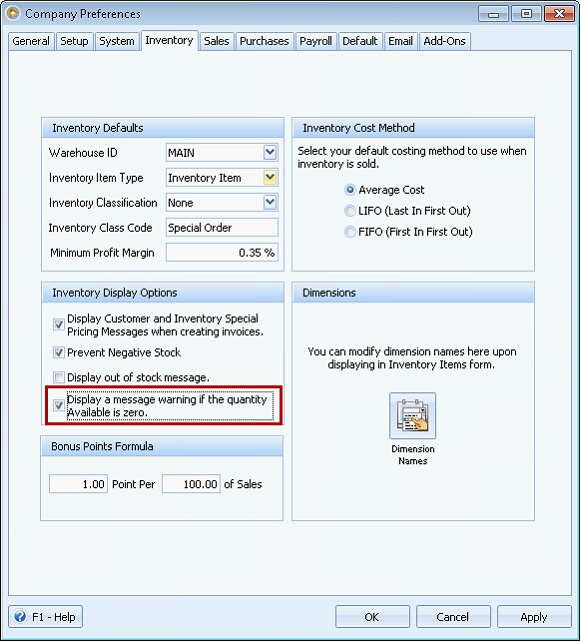Click the Cancel button
Image resolution: width=581 pixels, height=642 pixels.
click(x=453, y=617)
